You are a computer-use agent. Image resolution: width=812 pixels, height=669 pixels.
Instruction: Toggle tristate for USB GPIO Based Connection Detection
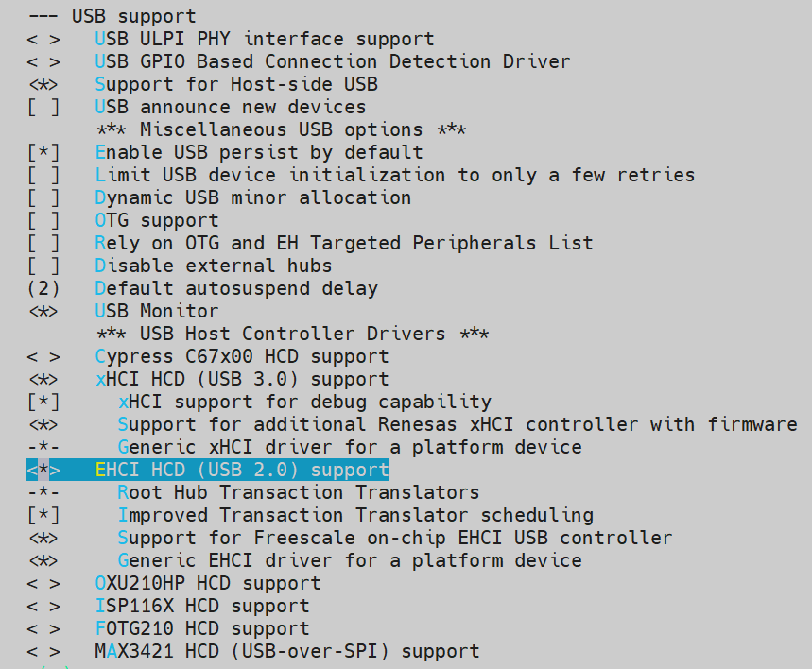(43, 62)
